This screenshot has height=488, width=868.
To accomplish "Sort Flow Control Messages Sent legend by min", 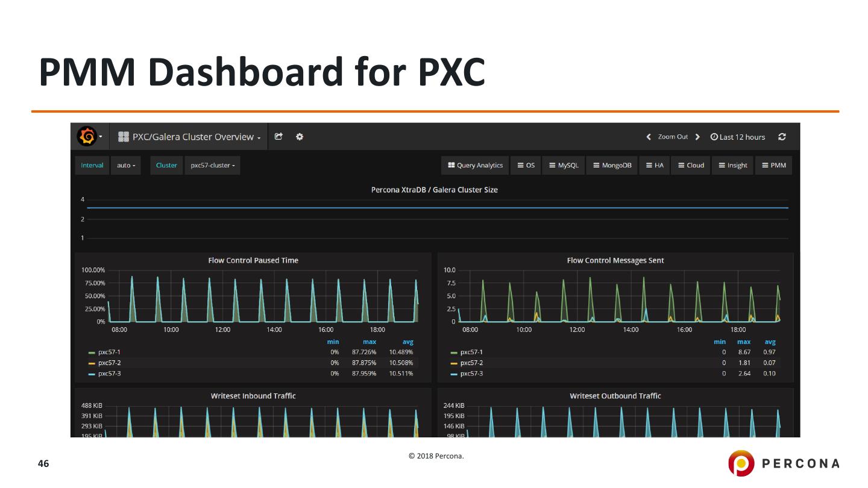I will tap(720, 342).
